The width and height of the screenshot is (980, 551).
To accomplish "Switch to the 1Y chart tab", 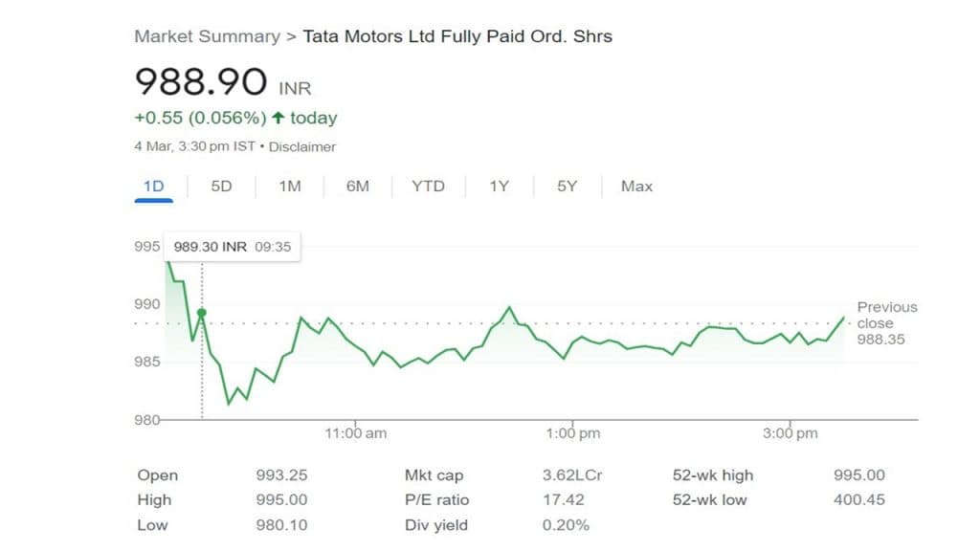I will tap(499, 187).
